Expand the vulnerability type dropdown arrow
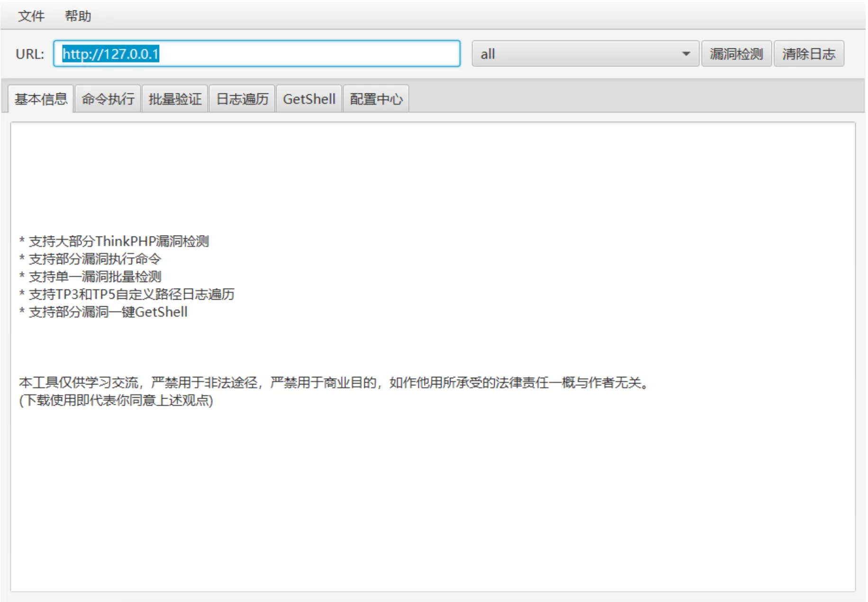Screen dimensions: 868x602 tap(686, 54)
